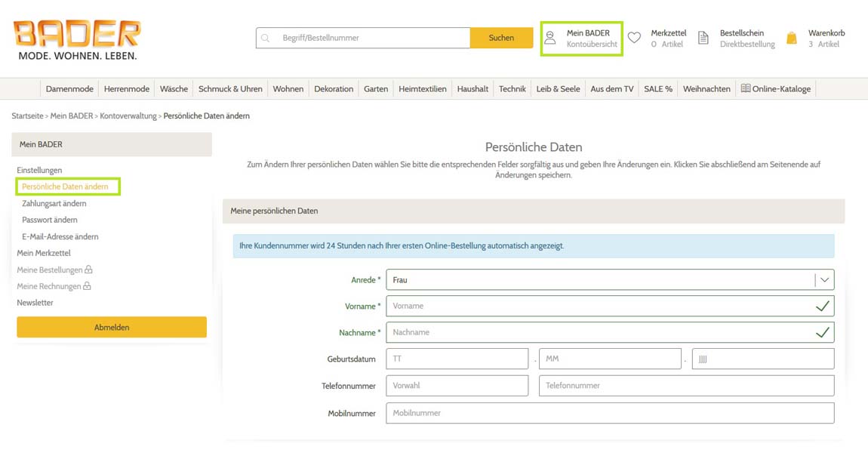
Task: Click the Abmelden button
Action: tap(112, 328)
